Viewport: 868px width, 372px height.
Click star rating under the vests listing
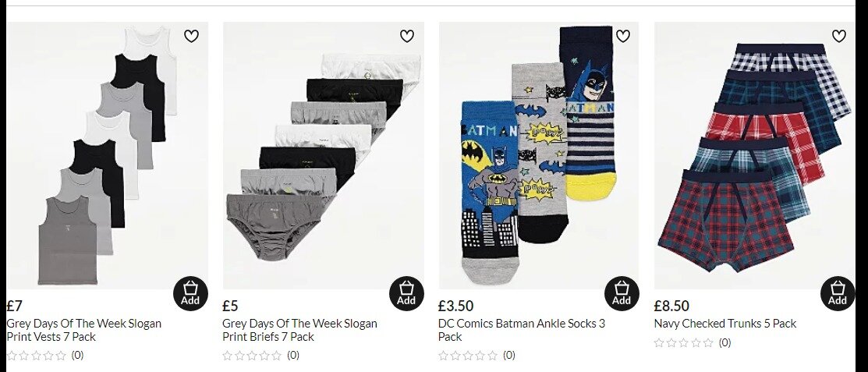tap(36, 356)
